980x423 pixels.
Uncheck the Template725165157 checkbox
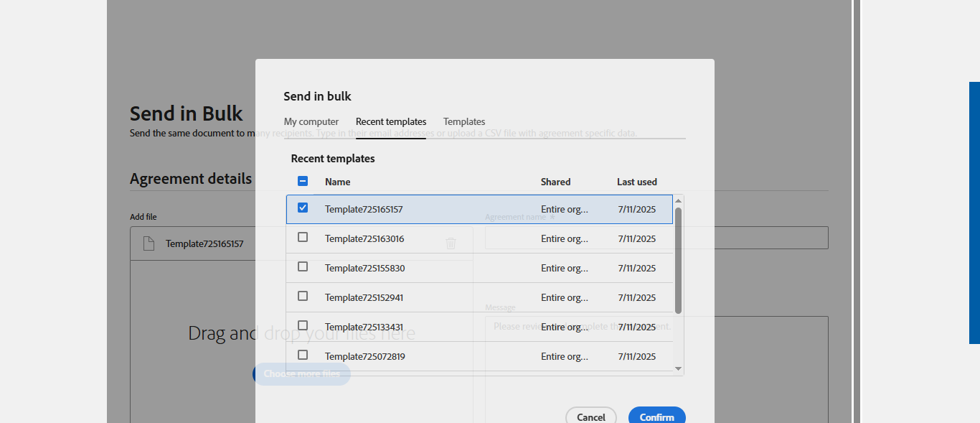click(303, 208)
